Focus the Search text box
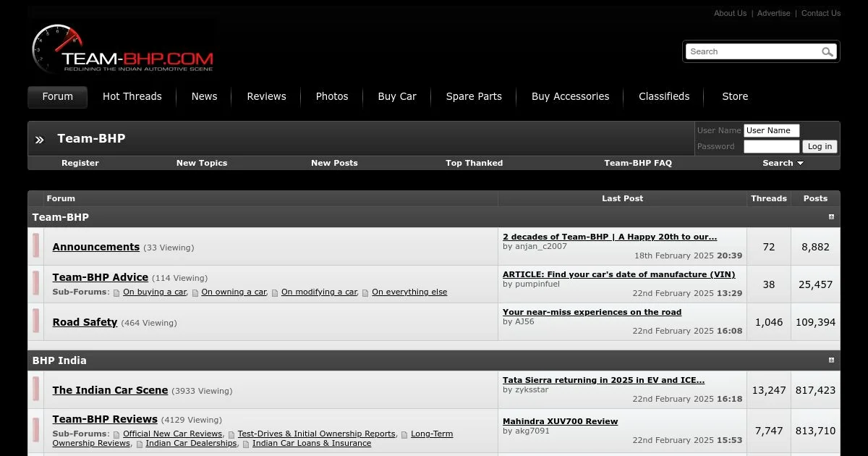 point(753,51)
